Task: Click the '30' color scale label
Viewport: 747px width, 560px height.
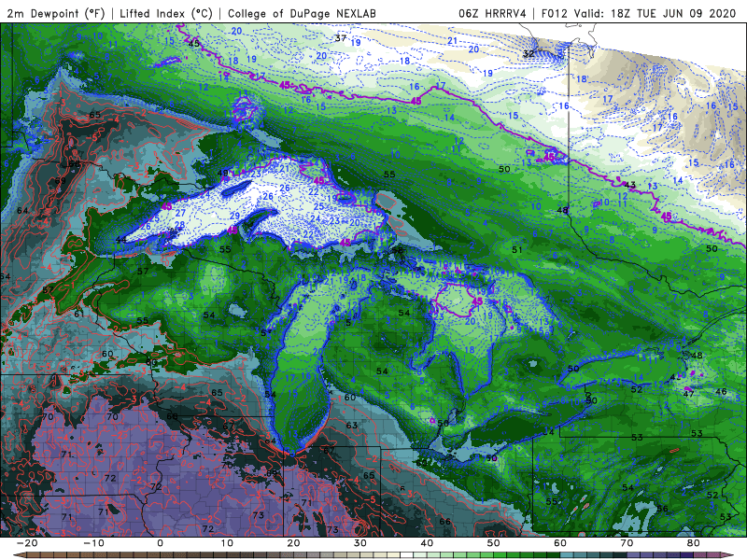Action: click(x=360, y=543)
